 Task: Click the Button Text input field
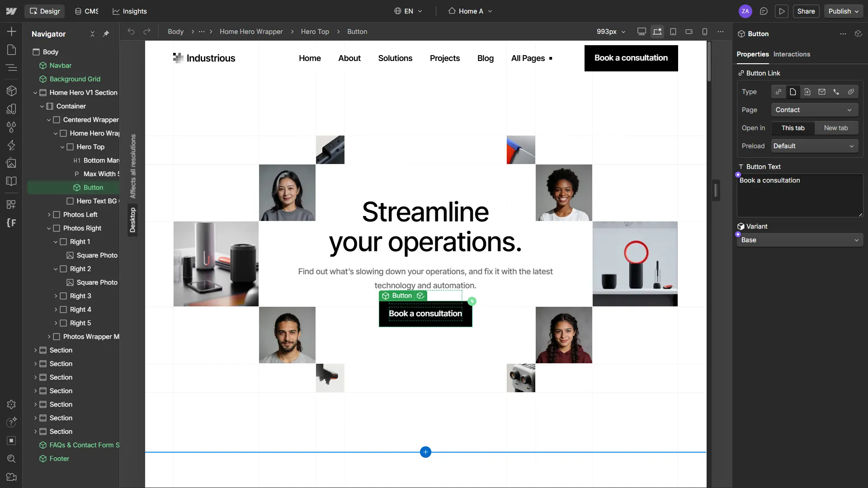click(800, 195)
